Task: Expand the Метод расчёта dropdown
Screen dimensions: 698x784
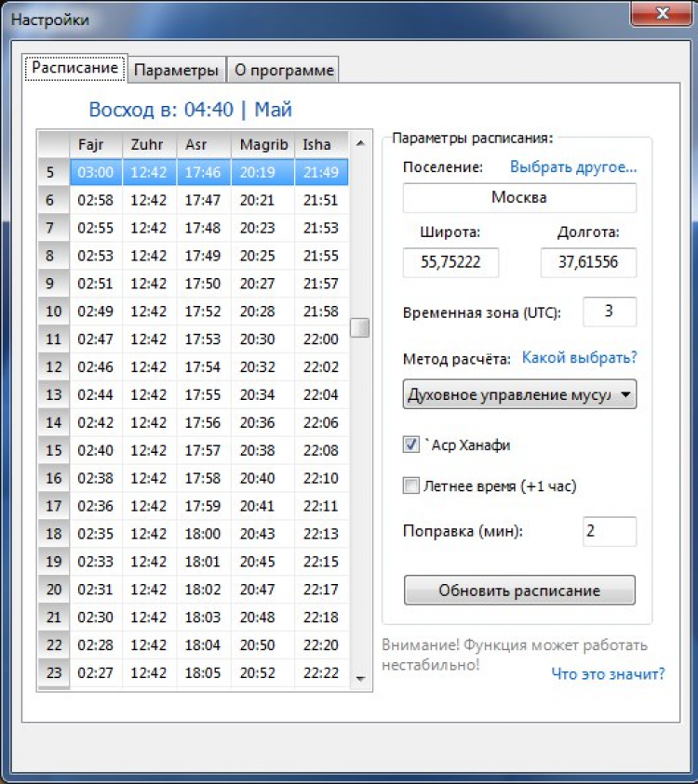Action: tap(624, 394)
